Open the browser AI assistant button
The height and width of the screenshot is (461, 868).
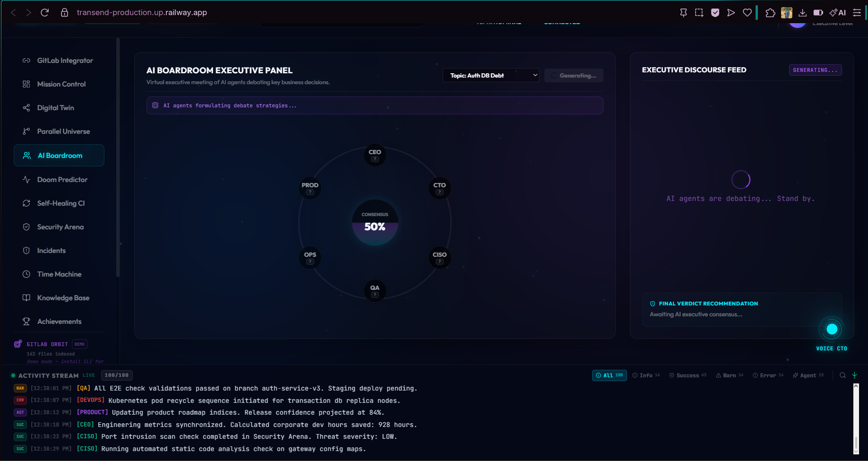(838, 13)
